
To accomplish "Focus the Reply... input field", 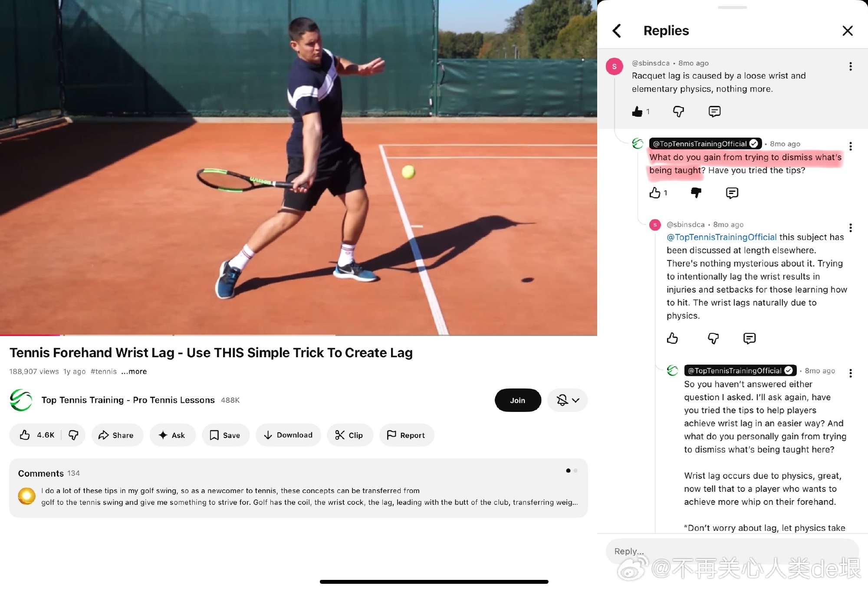I will (x=732, y=551).
